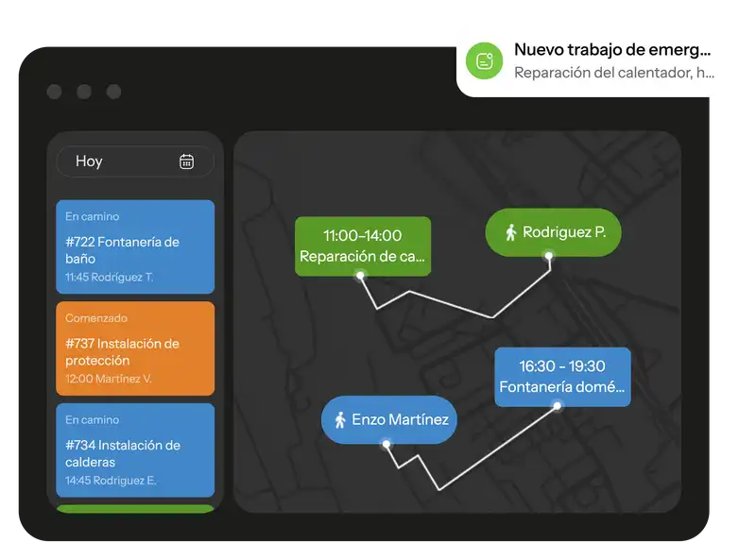756x560 pixels.
Task: Click the first gray window control dot
Action: click(55, 92)
